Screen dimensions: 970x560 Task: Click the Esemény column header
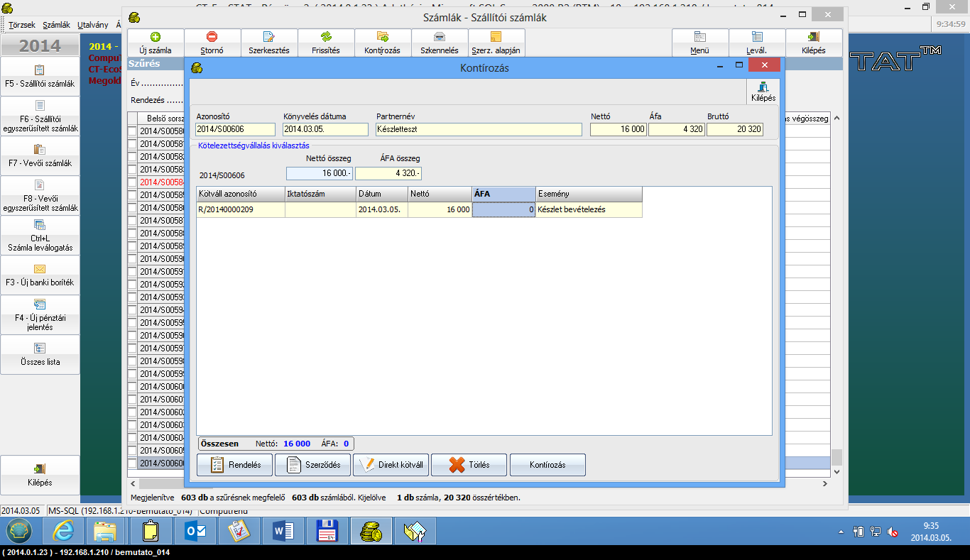tap(589, 194)
